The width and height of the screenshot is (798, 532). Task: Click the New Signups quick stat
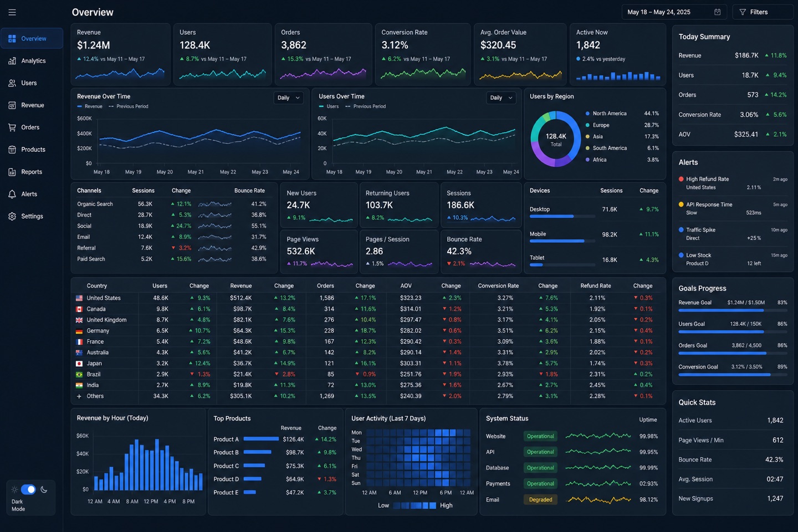click(731, 499)
